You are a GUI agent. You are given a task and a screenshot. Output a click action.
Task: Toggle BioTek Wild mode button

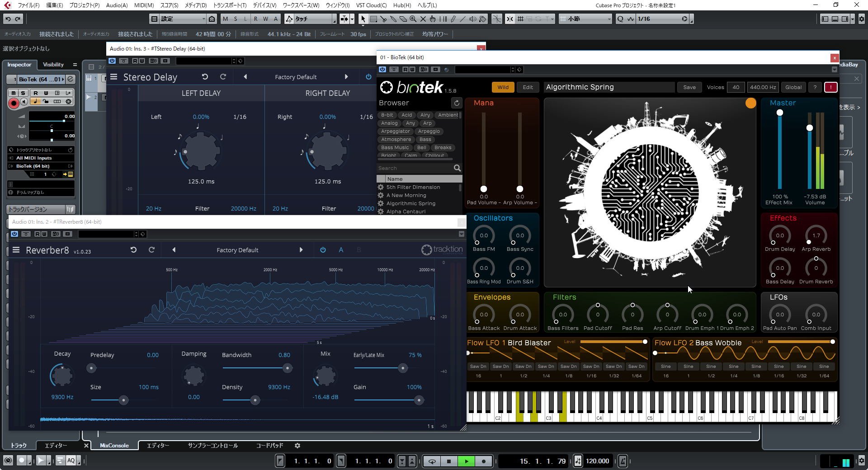tap(503, 87)
